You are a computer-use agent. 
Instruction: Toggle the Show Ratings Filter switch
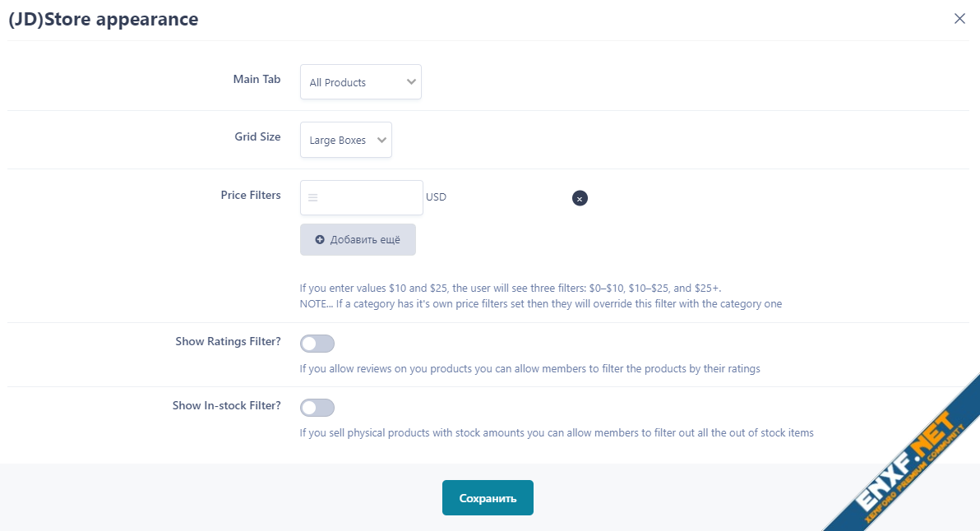tap(317, 344)
